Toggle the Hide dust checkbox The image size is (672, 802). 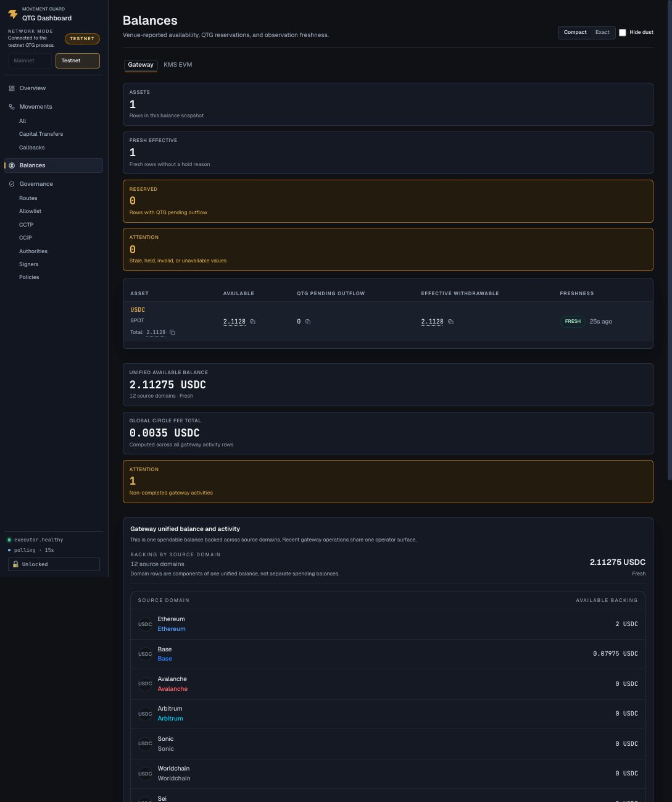(623, 32)
